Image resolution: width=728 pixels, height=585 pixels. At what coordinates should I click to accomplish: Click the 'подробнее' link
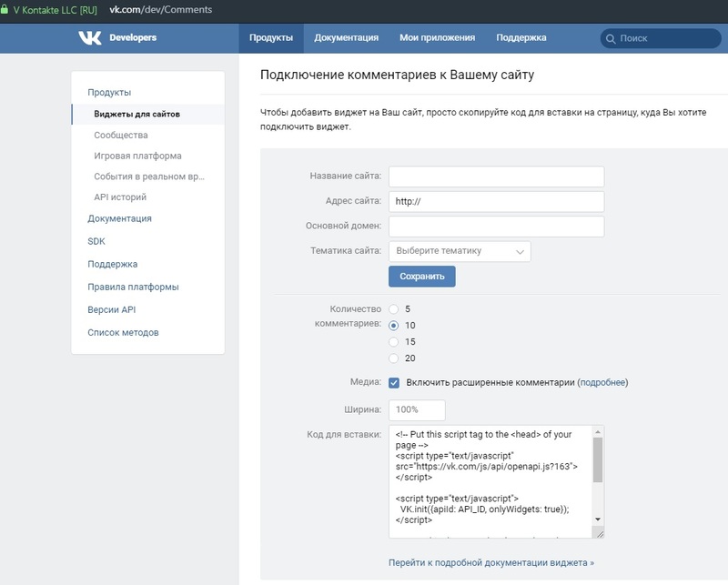click(x=602, y=383)
